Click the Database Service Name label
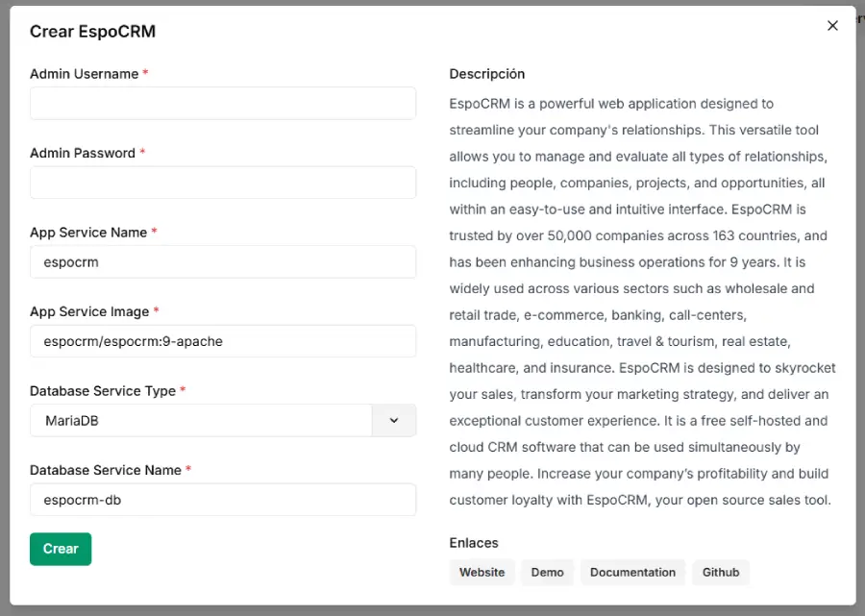Viewport: 865px width, 616px height. [x=106, y=470]
